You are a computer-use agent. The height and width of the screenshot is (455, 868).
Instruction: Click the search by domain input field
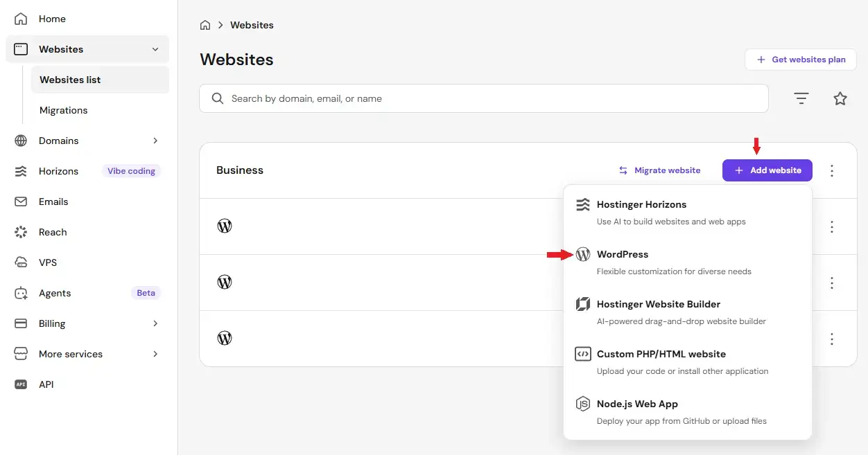pos(483,98)
